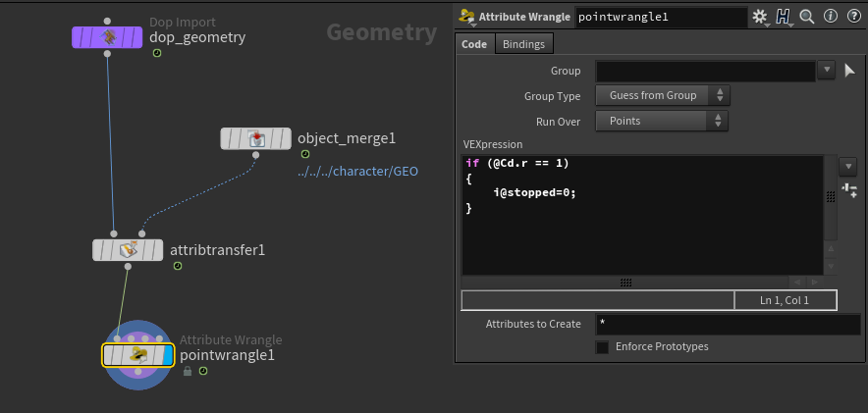Screen dimensions: 868x413
Task: Click the gear settings icon in parameter header
Action: 759,17
